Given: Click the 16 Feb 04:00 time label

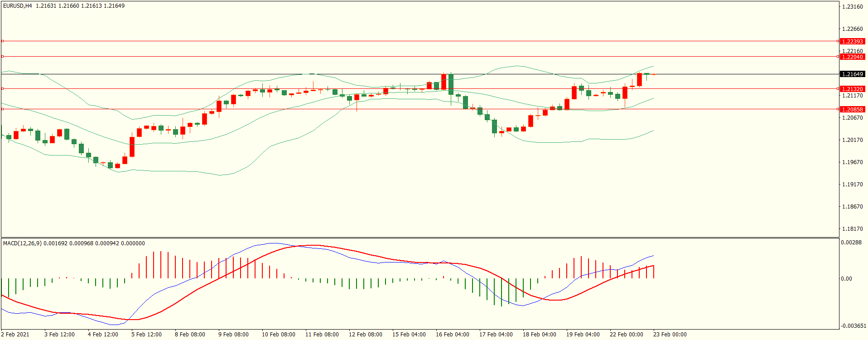Looking at the screenshot, I should point(452,335).
